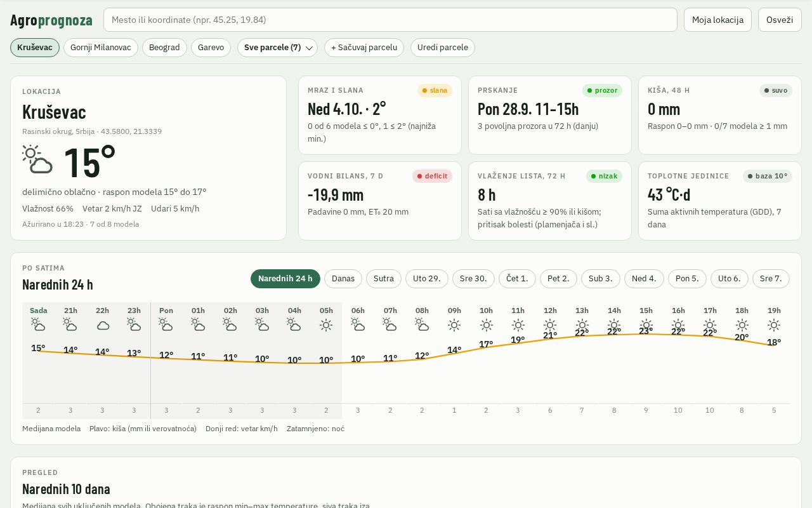Open the Pet 2. day tab
This screenshot has width=812, height=508.
click(x=558, y=279)
